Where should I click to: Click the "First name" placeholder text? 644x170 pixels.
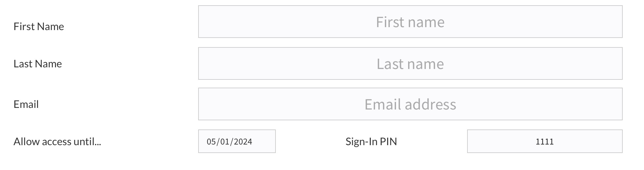coord(410,22)
